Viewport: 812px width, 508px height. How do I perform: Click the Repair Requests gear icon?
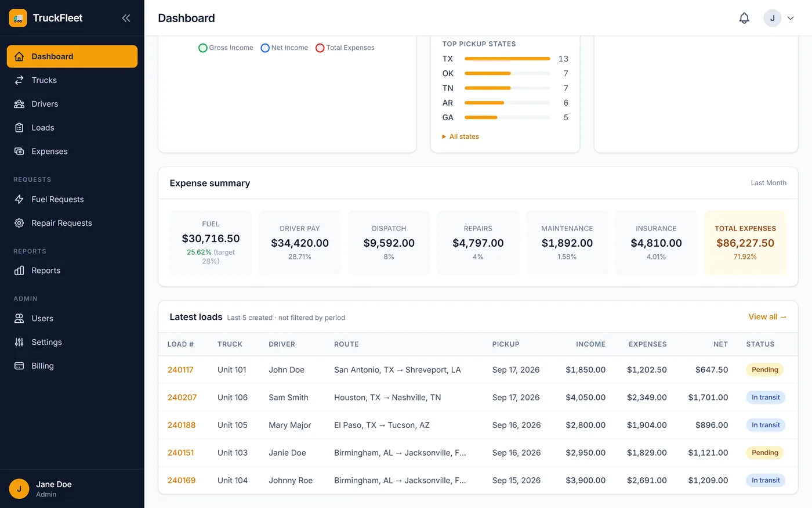[19, 223]
